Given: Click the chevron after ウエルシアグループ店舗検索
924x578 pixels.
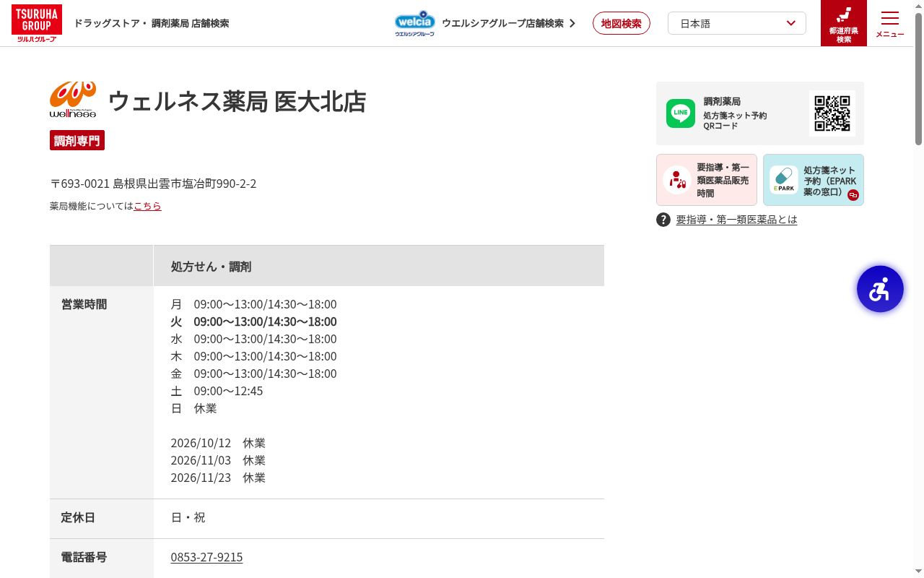Looking at the screenshot, I should (572, 23).
